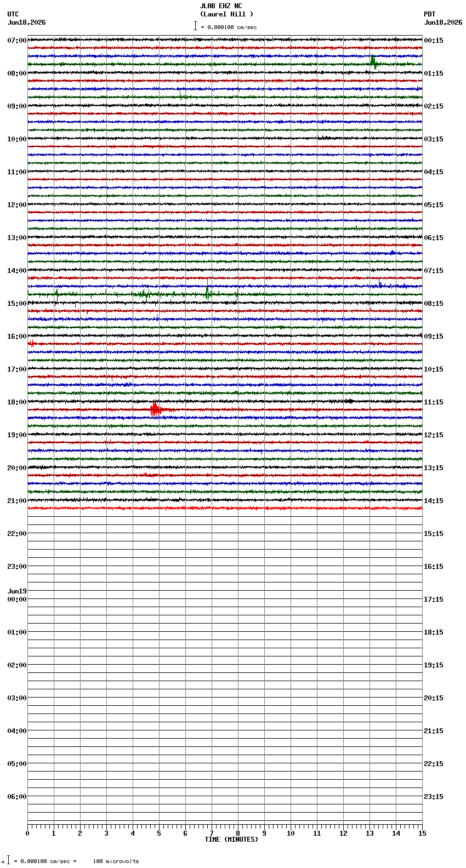Click the 10:00 UTC row label
This screenshot has height=868, width=466.
point(17,139)
